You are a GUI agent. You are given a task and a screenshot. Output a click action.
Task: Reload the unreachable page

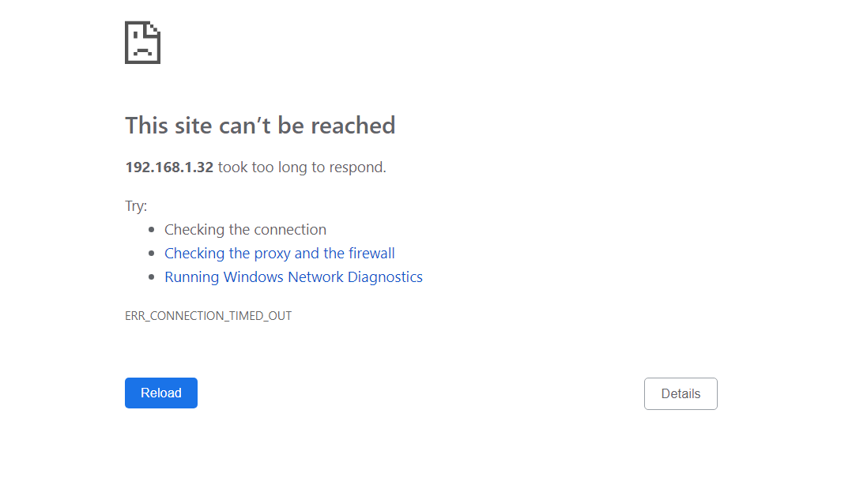pos(161,393)
